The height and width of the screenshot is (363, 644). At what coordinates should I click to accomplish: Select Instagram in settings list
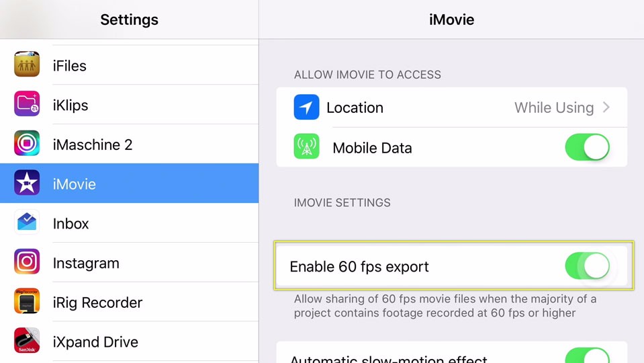tap(130, 262)
